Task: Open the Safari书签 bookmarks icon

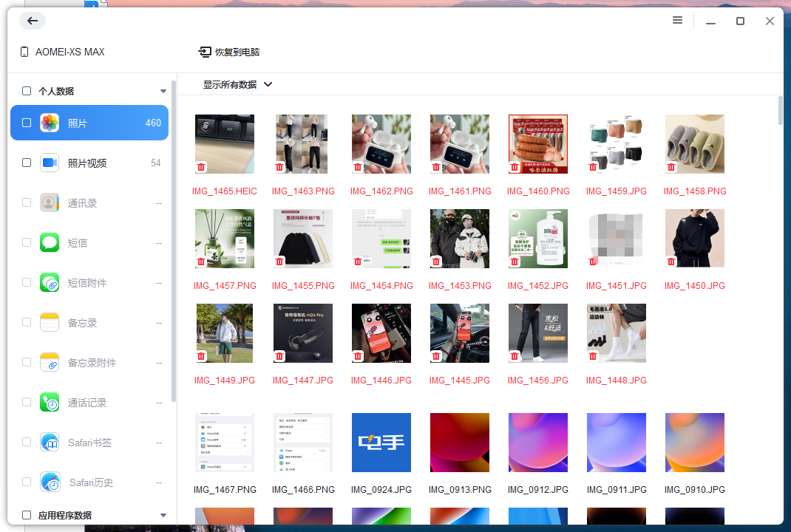Action: click(48, 442)
